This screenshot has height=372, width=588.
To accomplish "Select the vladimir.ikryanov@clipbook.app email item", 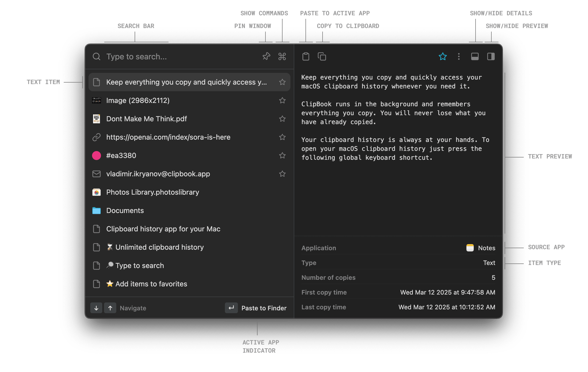I will 158,174.
